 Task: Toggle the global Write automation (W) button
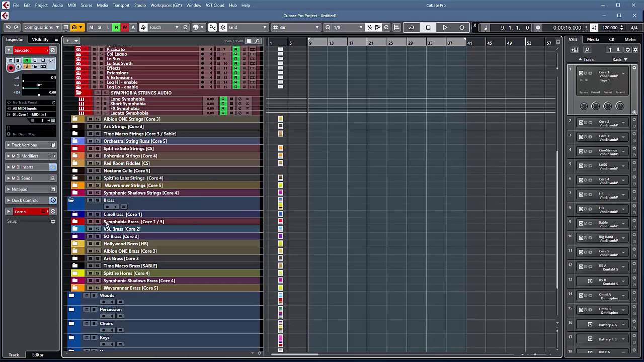click(x=124, y=27)
